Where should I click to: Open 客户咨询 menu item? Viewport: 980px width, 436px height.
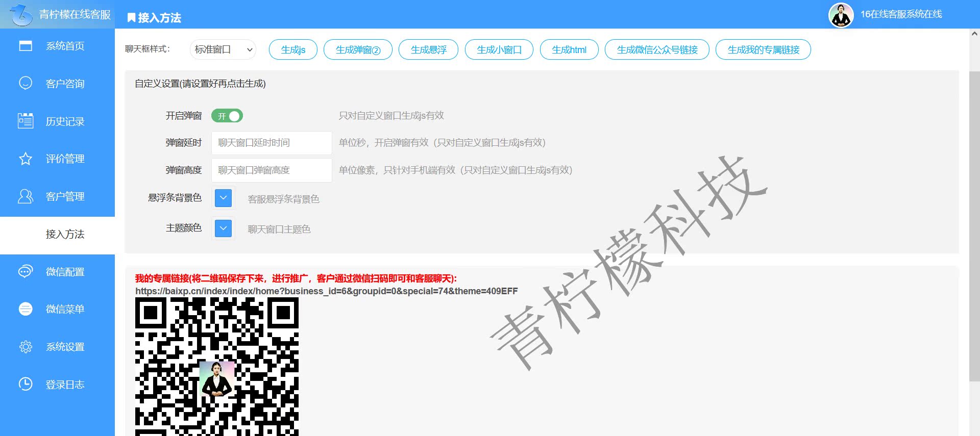click(x=57, y=83)
